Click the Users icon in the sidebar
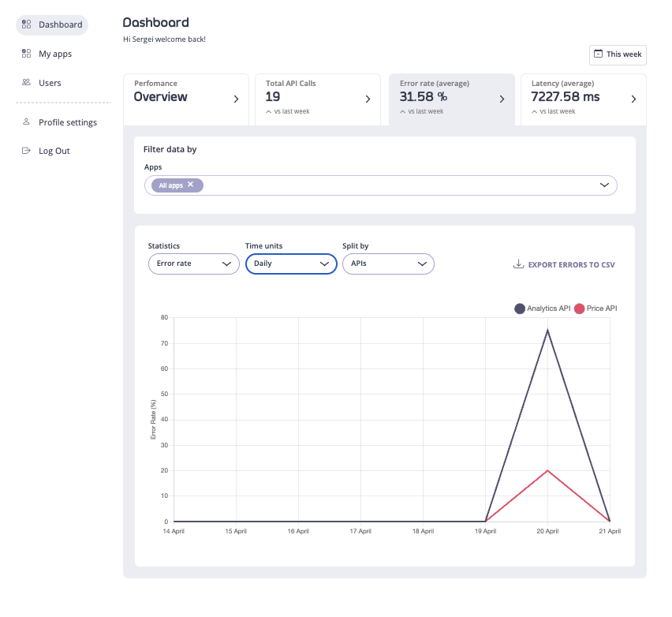This screenshot has width=672, height=617. click(x=26, y=83)
